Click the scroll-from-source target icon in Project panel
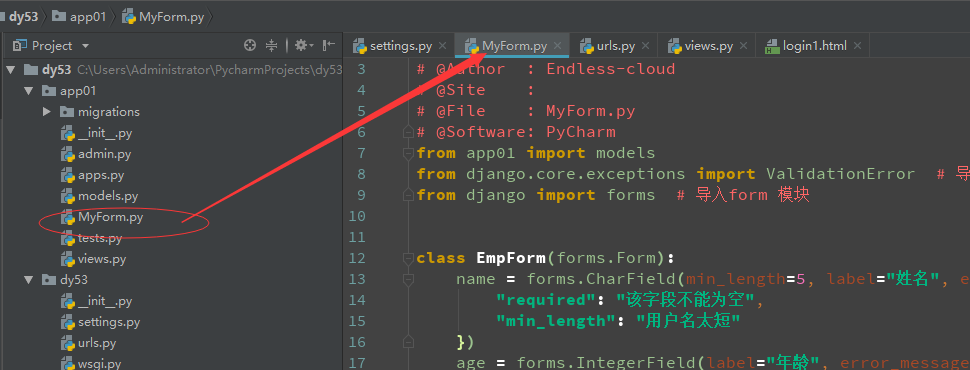970x370 pixels. (250, 45)
